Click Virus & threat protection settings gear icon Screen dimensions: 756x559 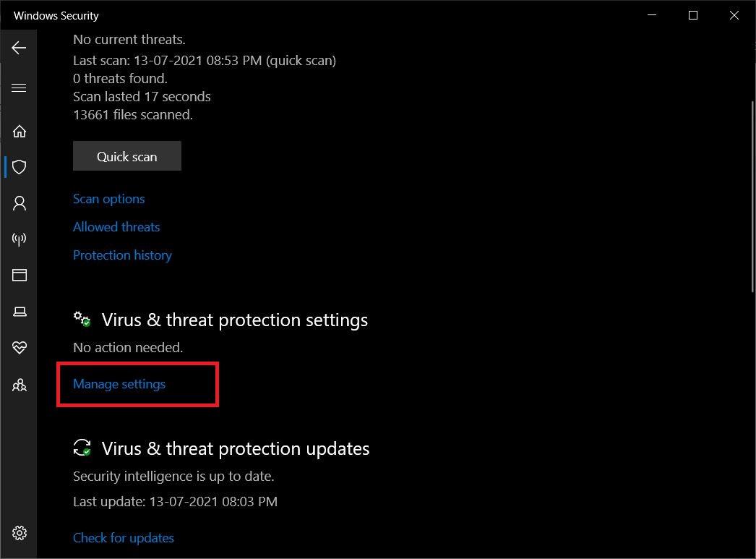(x=82, y=319)
